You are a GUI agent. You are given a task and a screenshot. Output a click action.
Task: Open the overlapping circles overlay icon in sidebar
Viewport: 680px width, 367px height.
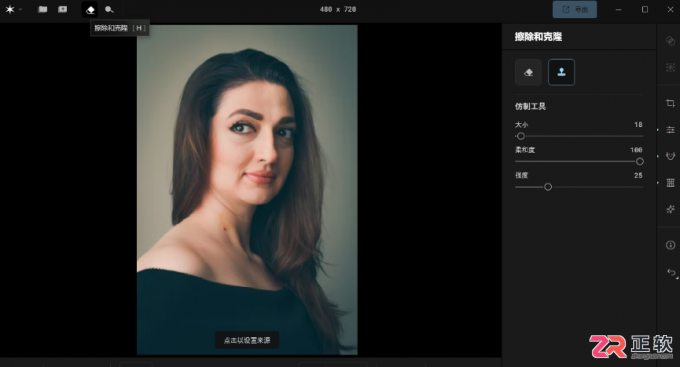670,41
